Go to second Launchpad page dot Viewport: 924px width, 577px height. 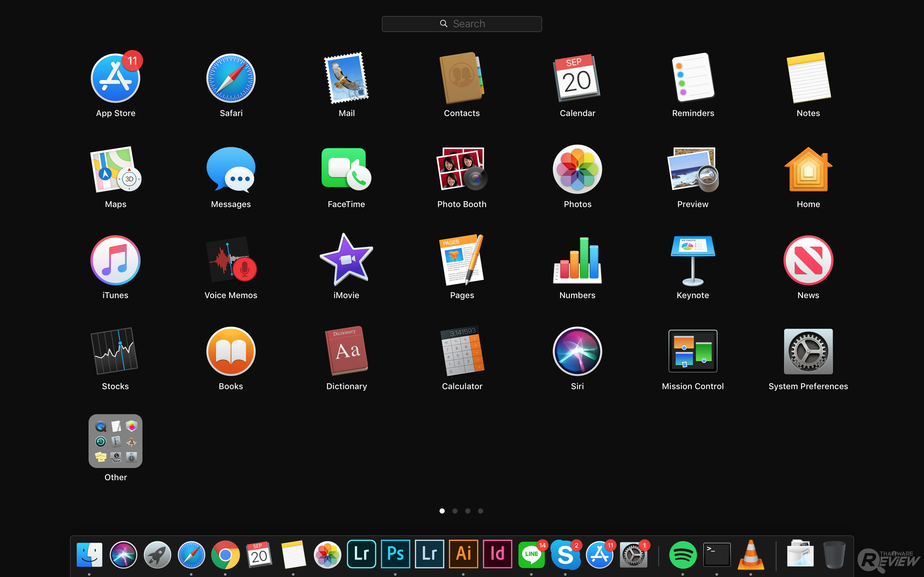click(x=455, y=511)
